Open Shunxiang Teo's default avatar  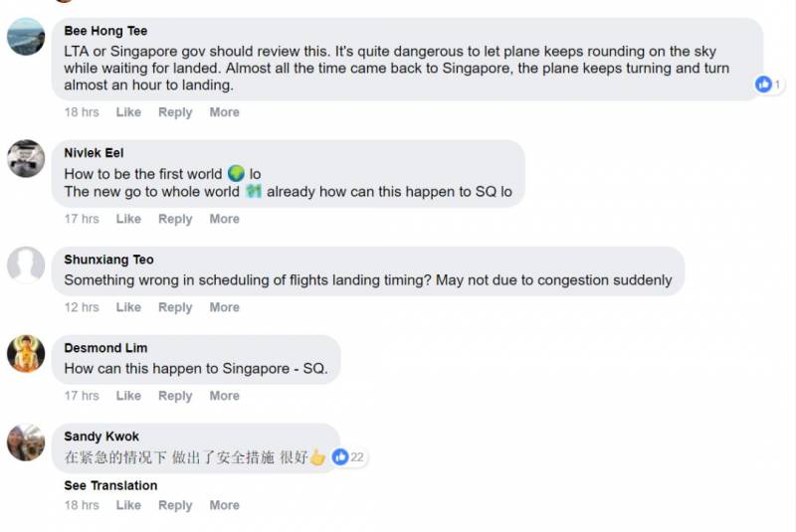click(26, 266)
